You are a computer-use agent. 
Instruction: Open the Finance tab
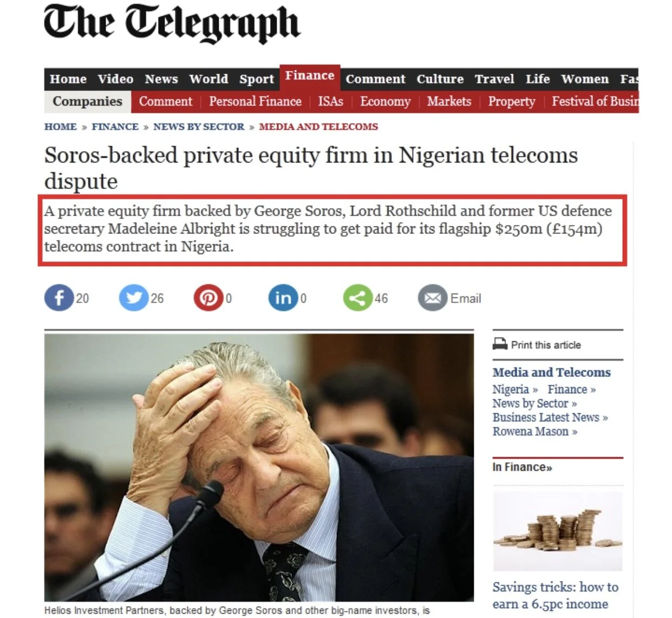[x=310, y=76]
